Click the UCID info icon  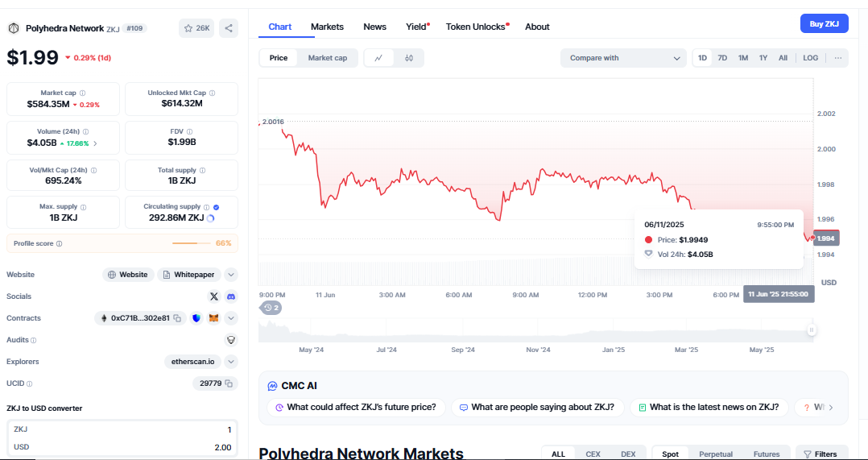(29, 383)
